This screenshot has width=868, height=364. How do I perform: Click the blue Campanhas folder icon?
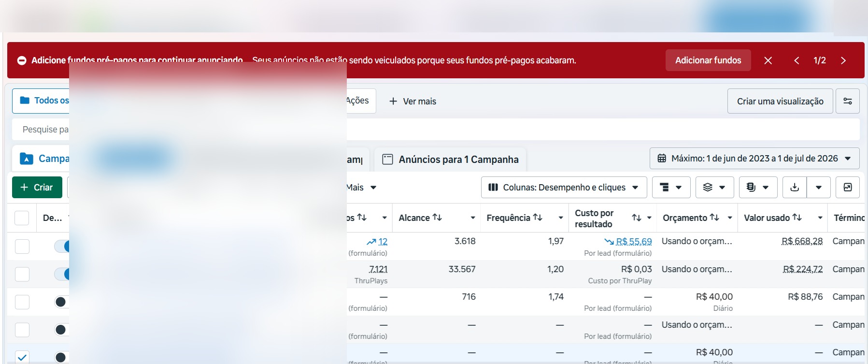click(26, 159)
